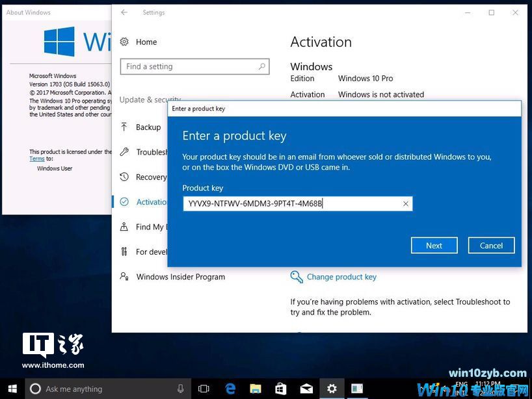Launch Microsoft Edge from the taskbar
Viewport: 532px width, 399px height.
tap(230, 389)
